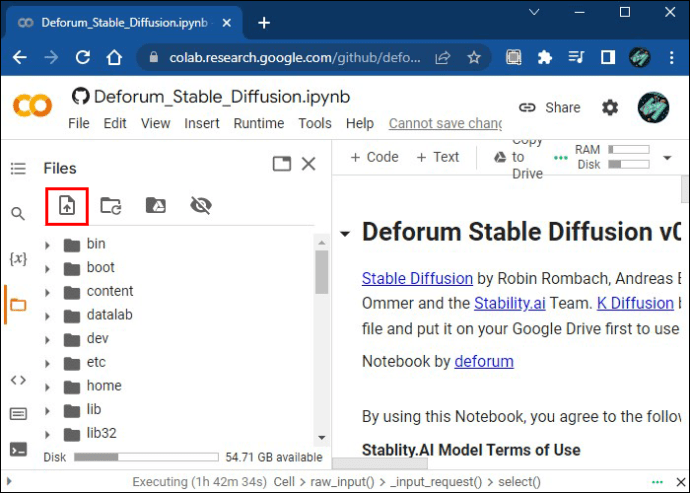Expand the datalab folder

(x=47, y=316)
